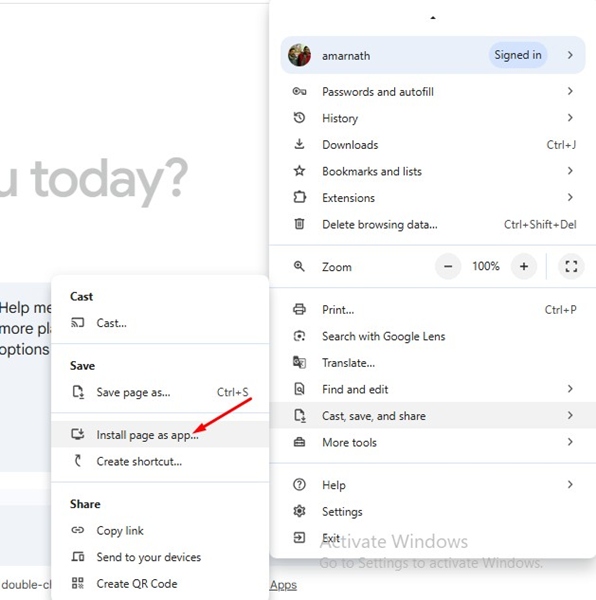Click the Zoom magnifier icon
This screenshot has height=600, width=596.
click(299, 266)
